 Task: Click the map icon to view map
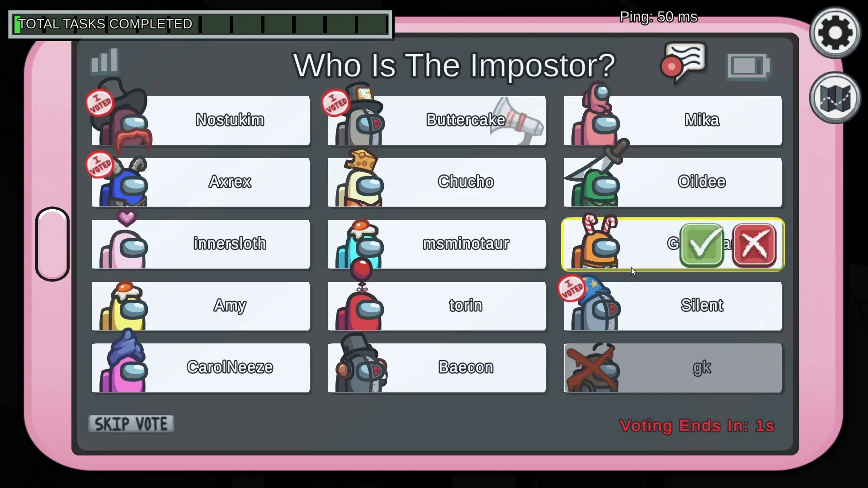pyautogui.click(x=834, y=97)
